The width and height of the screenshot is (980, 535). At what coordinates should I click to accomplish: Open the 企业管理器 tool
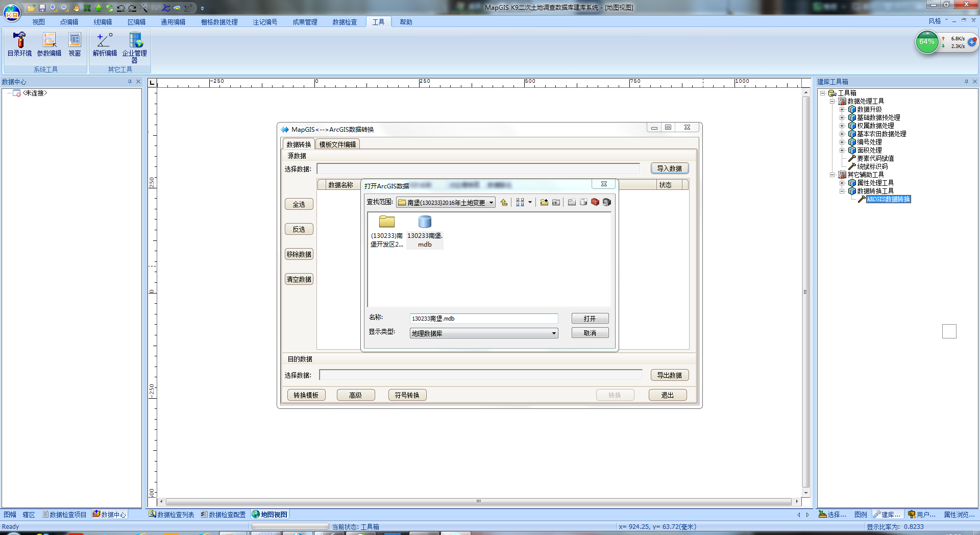(135, 47)
